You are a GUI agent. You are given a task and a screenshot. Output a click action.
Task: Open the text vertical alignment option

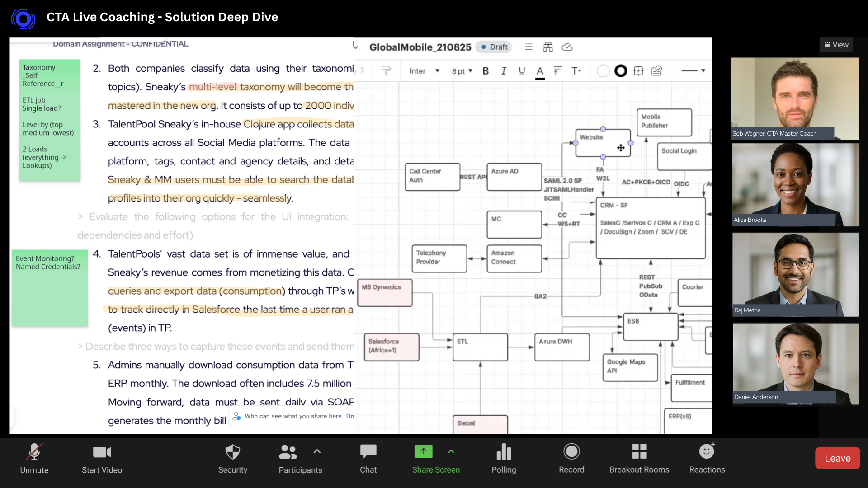pos(557,71)
